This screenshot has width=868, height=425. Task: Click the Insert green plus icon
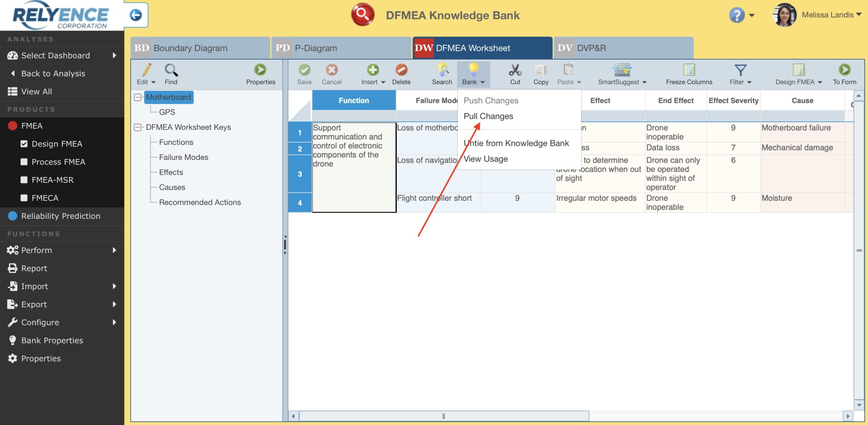[x=373, y=70]
